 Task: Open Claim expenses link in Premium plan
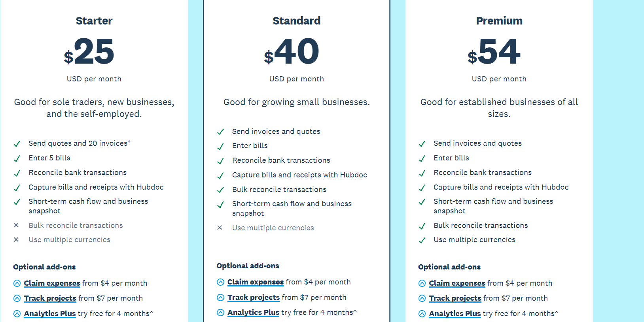pos(457,283)
